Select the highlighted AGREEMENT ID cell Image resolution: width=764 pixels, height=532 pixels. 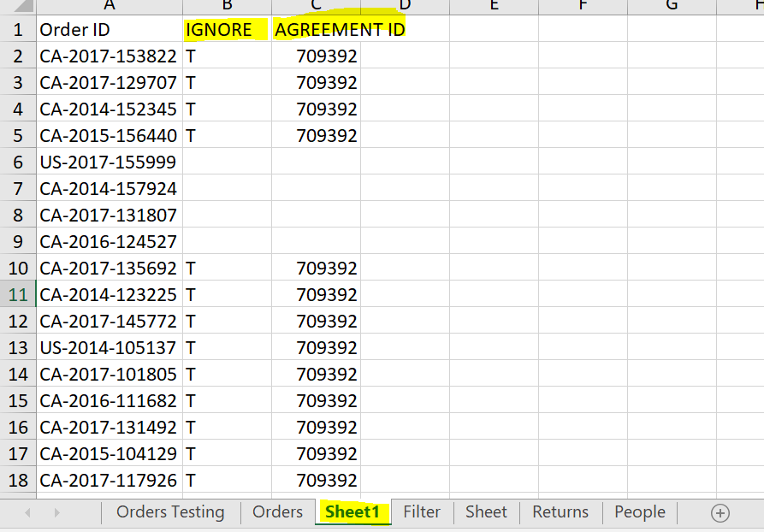(316, 30)
